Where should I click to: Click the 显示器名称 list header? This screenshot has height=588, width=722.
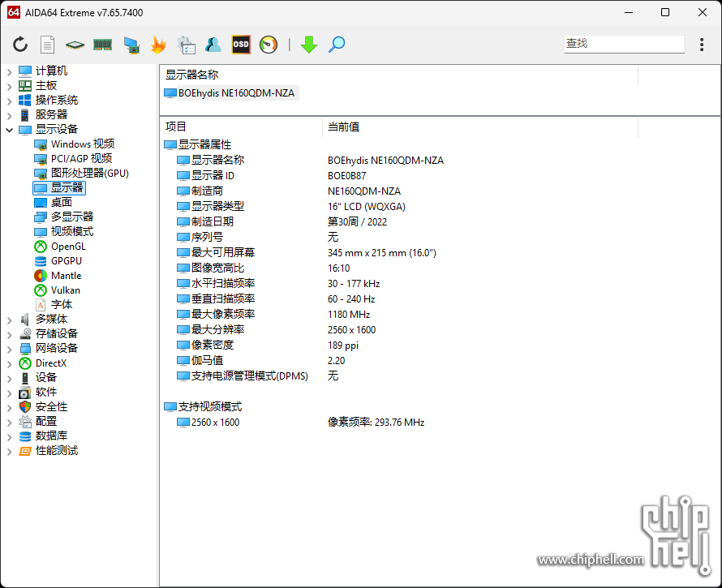[x=399, y=75]
